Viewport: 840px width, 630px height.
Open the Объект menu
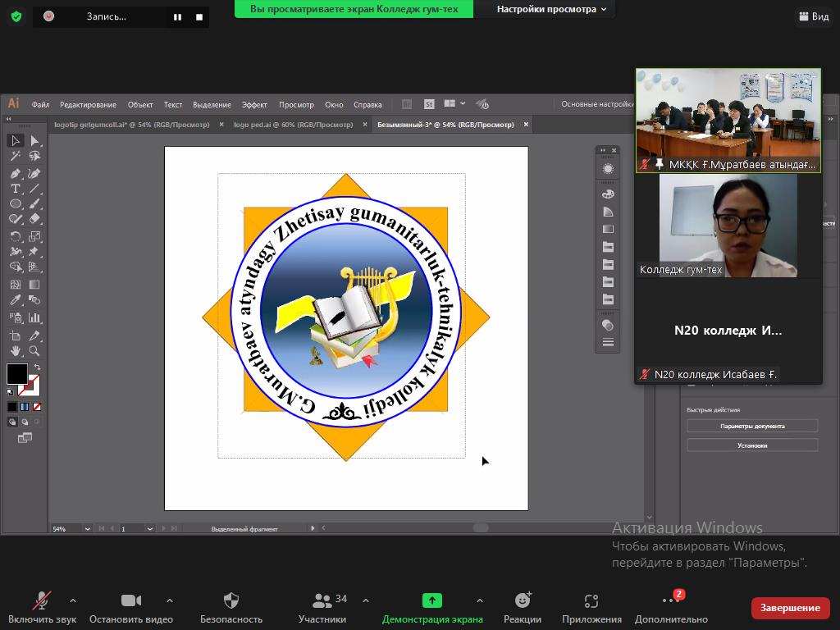(x=140, y=104)
